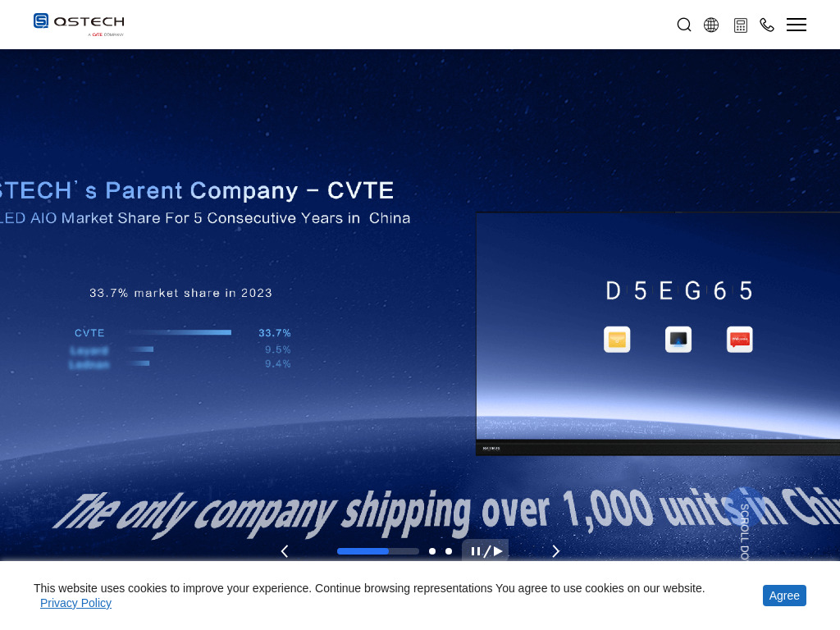
Task: Click the 9.5% market share value
Action: coord(277,349)
